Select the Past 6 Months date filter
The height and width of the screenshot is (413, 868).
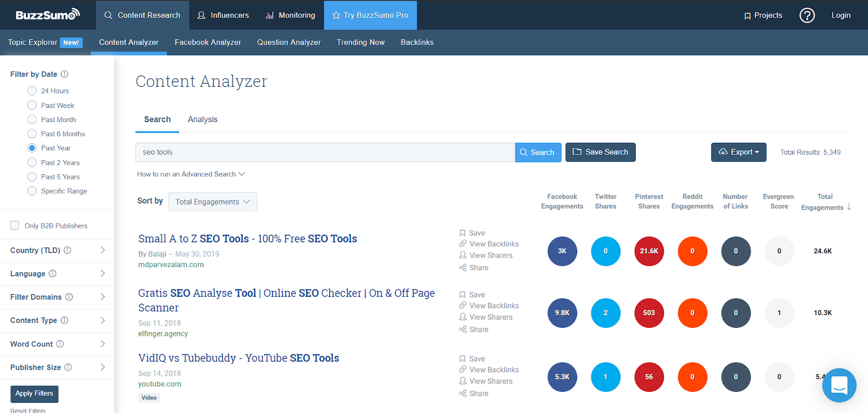coord(32,134)
